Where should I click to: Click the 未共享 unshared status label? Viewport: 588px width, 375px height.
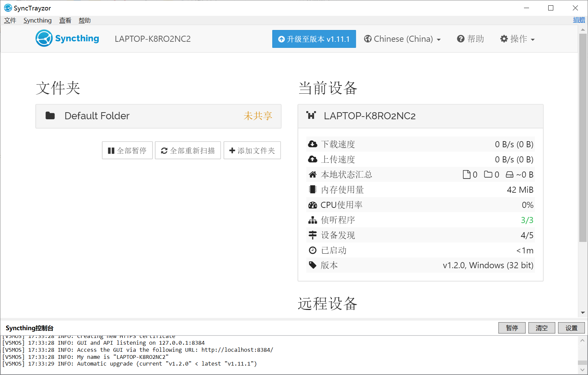point(258,116)
